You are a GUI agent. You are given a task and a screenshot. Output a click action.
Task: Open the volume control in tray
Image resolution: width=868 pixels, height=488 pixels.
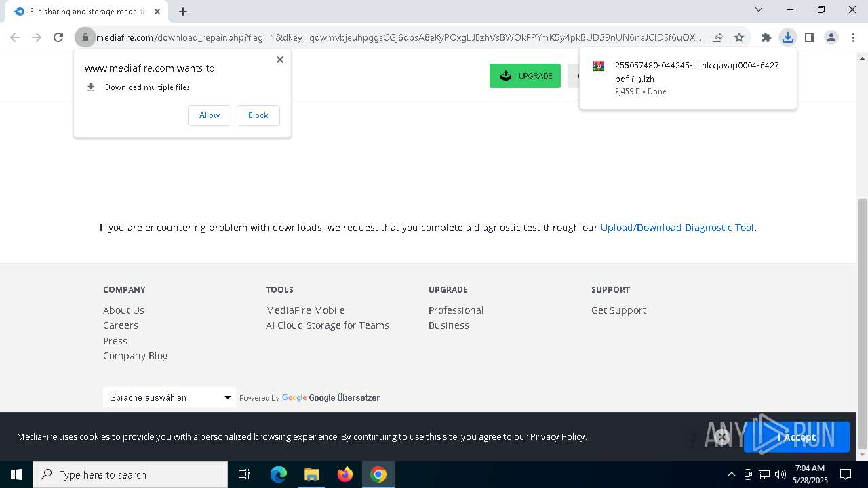780,474
